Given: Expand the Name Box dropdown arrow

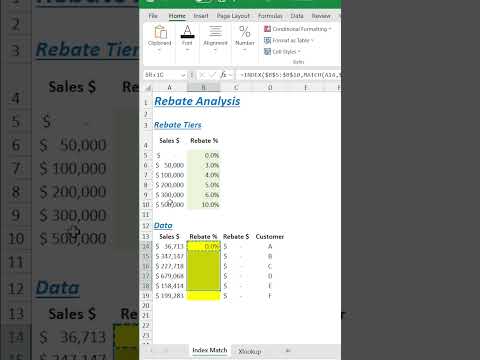Looking at the screenshot, I should (x=183, y=75).
